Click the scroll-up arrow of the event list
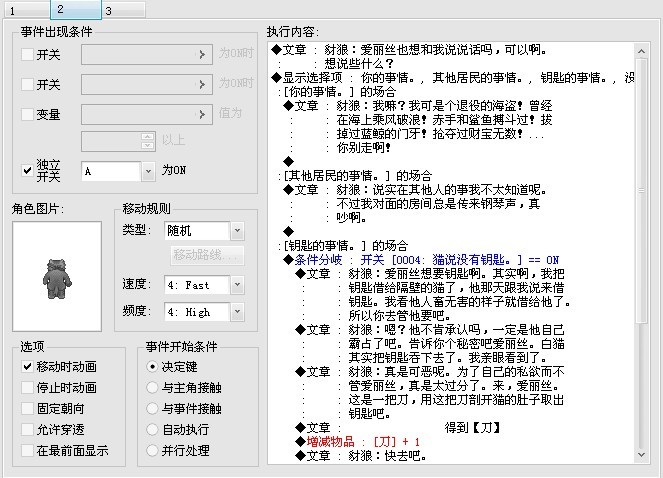The width and height of the screenshot is (663, 478). [x=641, y=51]
